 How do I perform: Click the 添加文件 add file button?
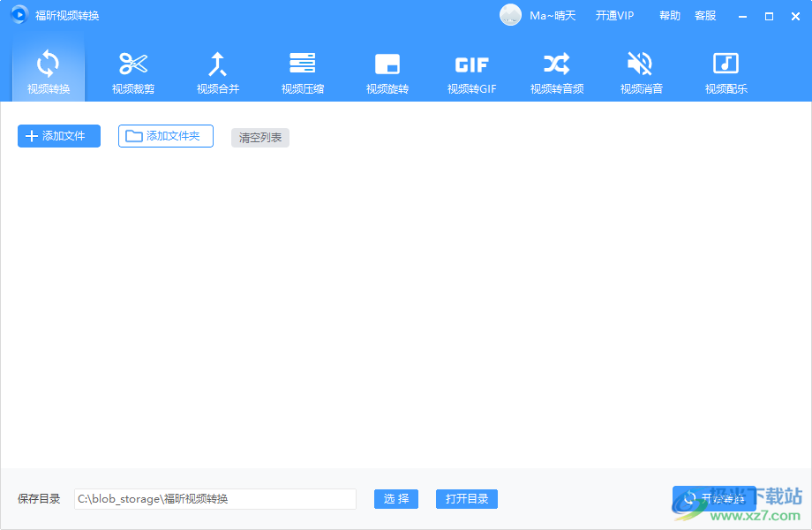59,136
